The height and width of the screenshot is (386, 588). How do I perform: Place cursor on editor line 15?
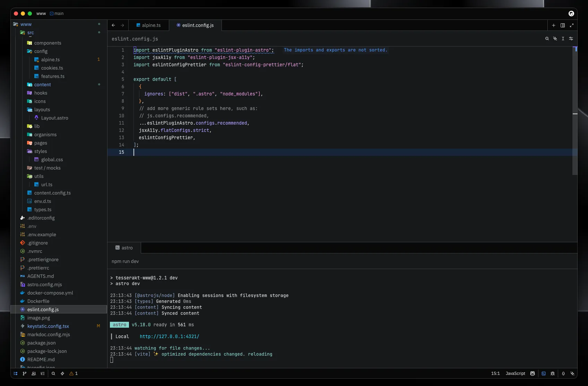click(x=342, y=152)
